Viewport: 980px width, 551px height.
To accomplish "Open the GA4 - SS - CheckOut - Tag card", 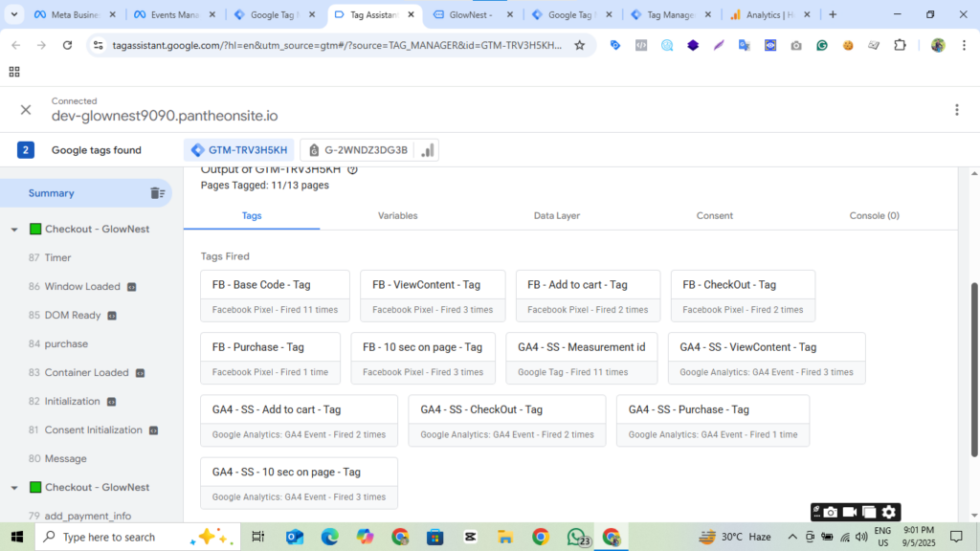I will 507,421.
